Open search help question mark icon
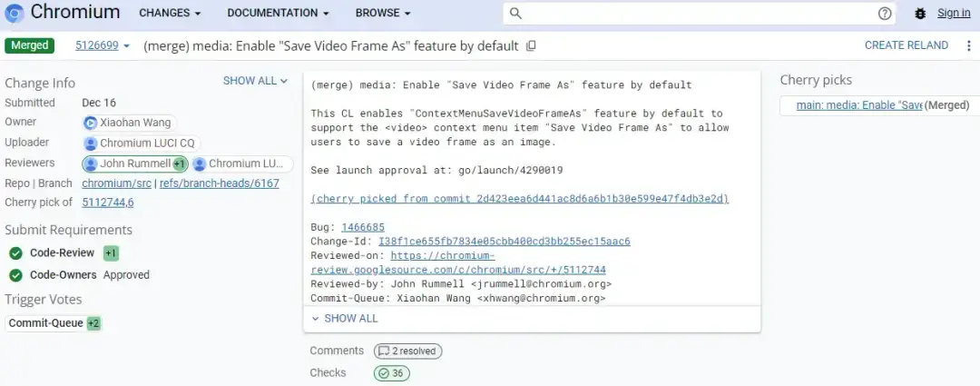 point(885,13)
